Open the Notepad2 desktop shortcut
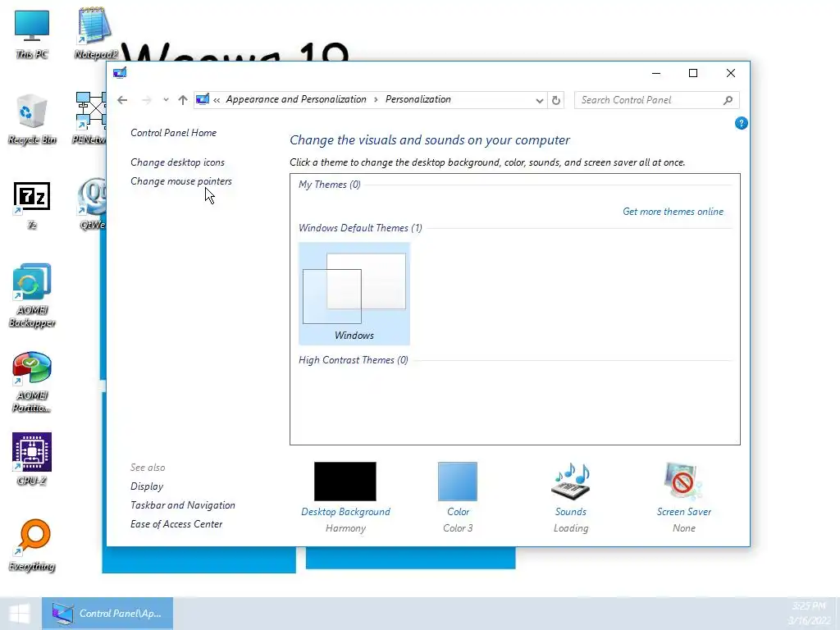840x630 pixels. pos(94,34)
